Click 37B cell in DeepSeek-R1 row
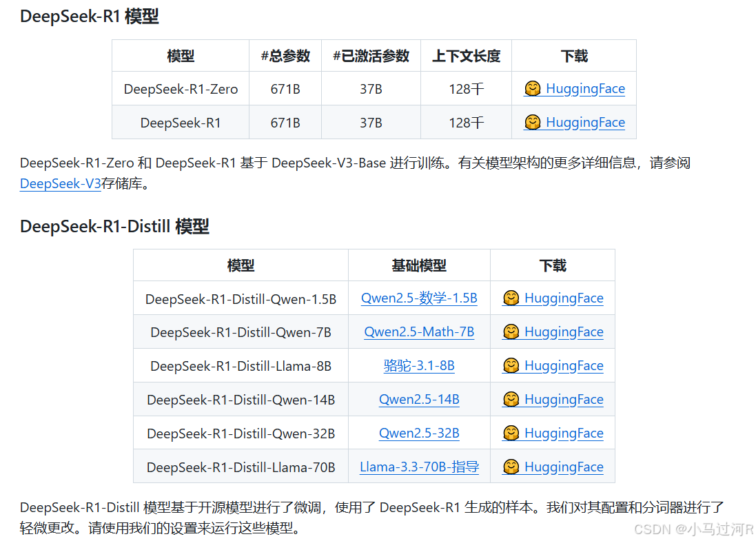 point(371,123)
